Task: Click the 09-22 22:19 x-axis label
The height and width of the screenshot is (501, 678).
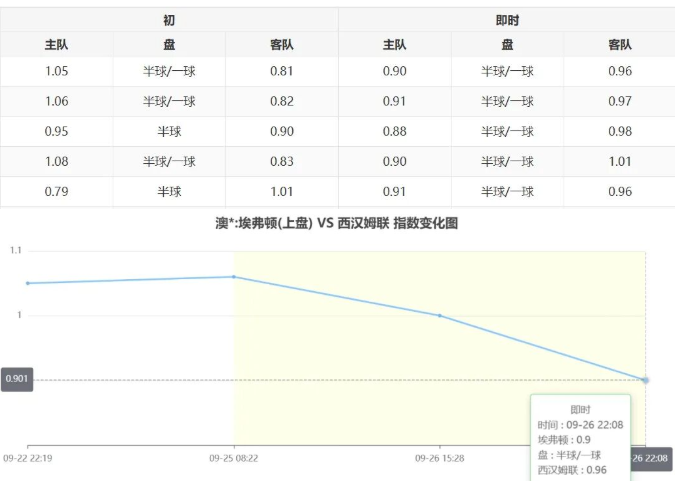Action: click(x=28, y=458)
